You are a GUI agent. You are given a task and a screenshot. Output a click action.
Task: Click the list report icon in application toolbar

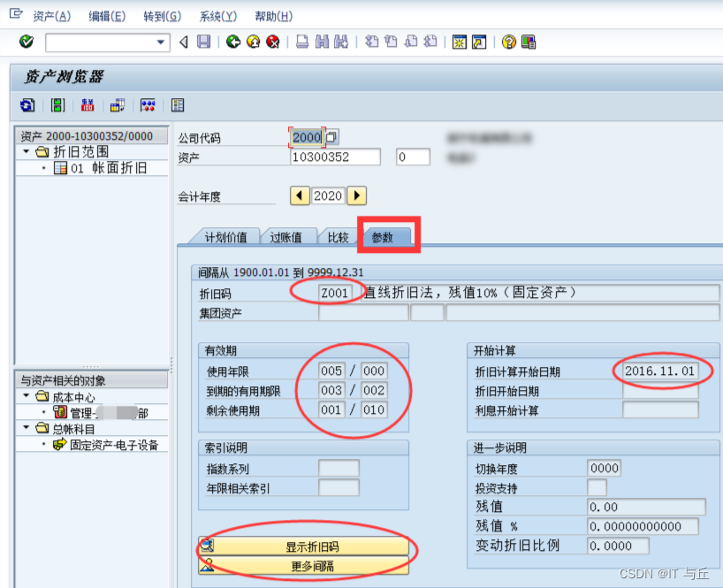click(178, 105)
